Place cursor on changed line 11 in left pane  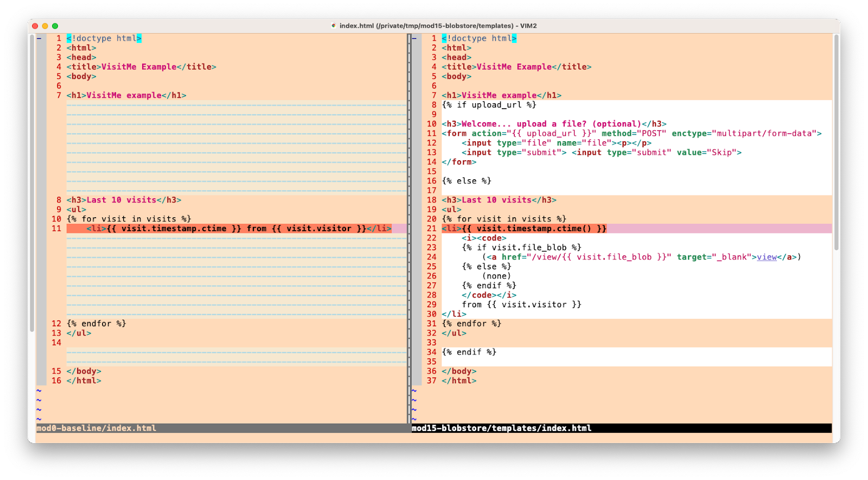click(239, 229)
